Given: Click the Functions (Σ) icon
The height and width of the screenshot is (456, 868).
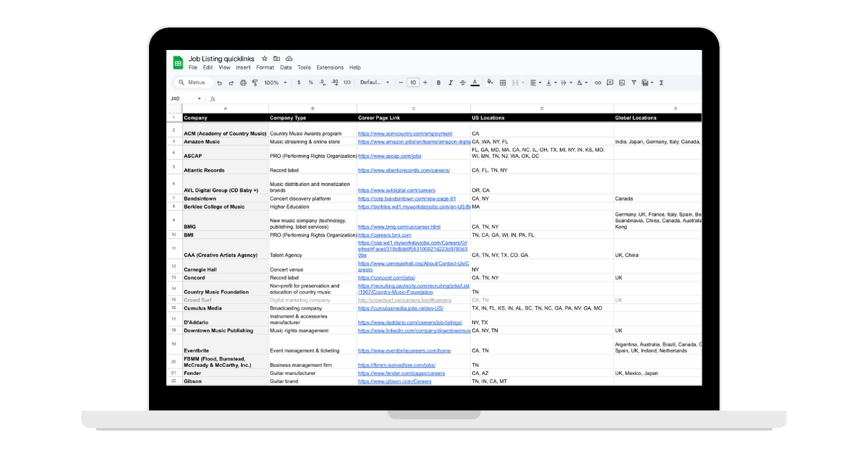Looking at the screenshot, I should [x=660, y=83].
